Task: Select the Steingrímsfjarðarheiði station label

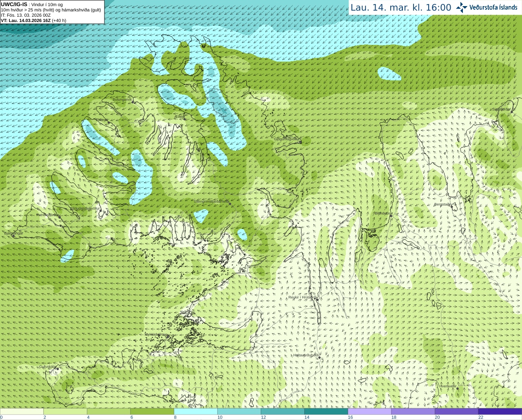Action: pos(211,201)
